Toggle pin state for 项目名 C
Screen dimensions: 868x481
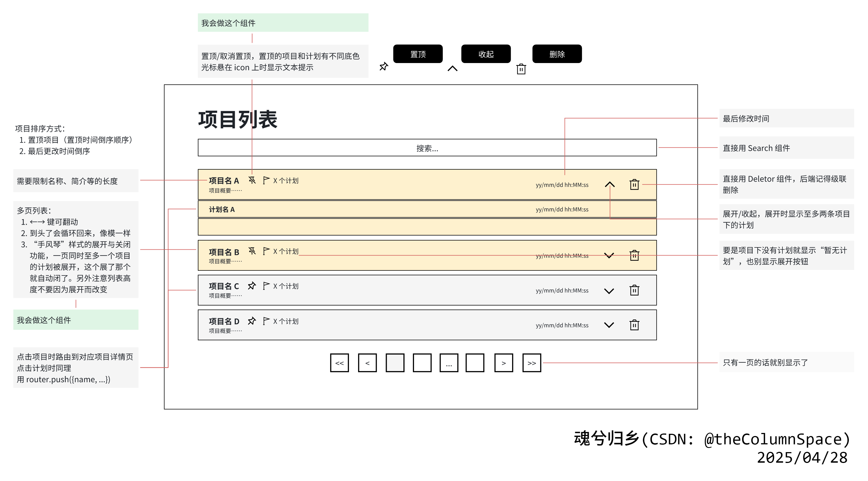252,286
